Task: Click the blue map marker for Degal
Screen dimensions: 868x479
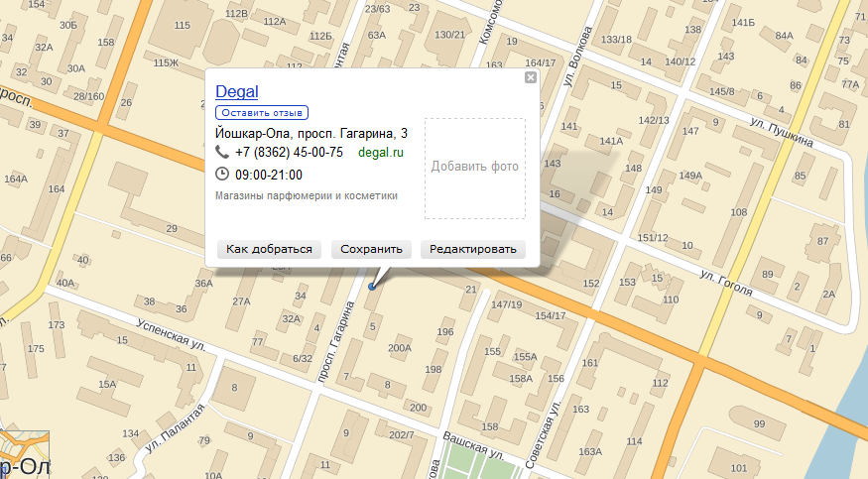Action: click(372, 286)
